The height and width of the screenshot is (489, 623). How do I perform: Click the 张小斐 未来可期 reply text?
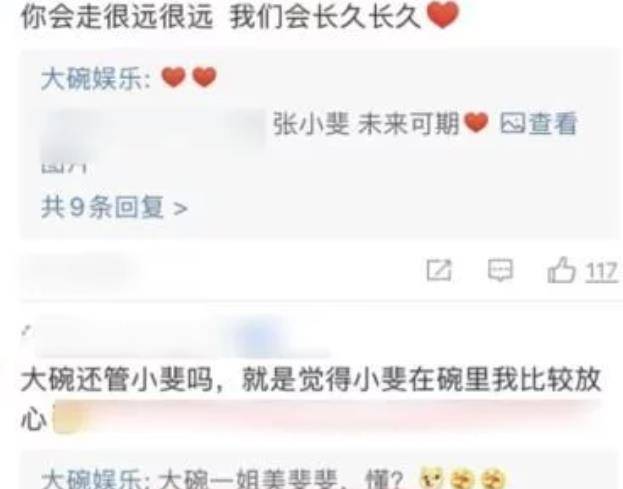click(366, 124)
